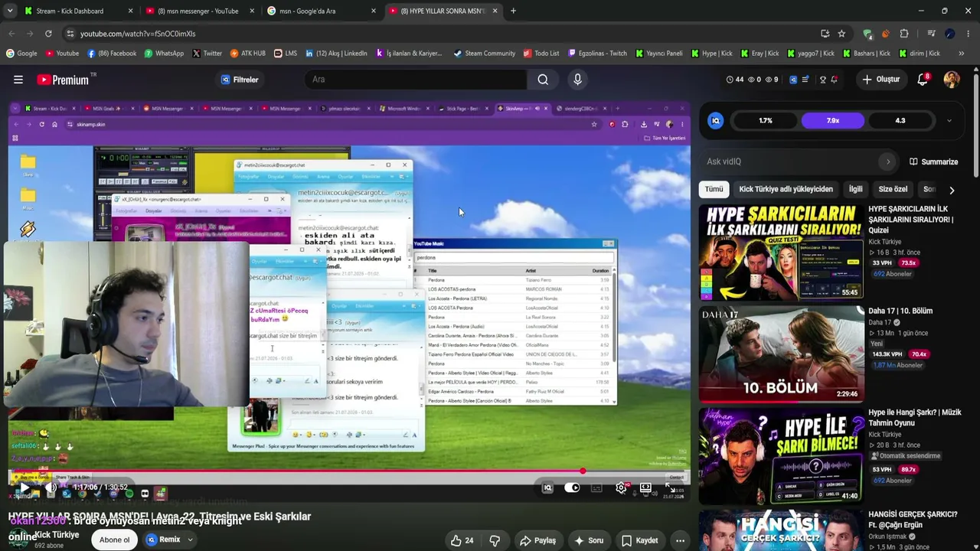Viewport: 980px width, 551px height.
Task: Mute the video volume
Action: tap(51, 487)
